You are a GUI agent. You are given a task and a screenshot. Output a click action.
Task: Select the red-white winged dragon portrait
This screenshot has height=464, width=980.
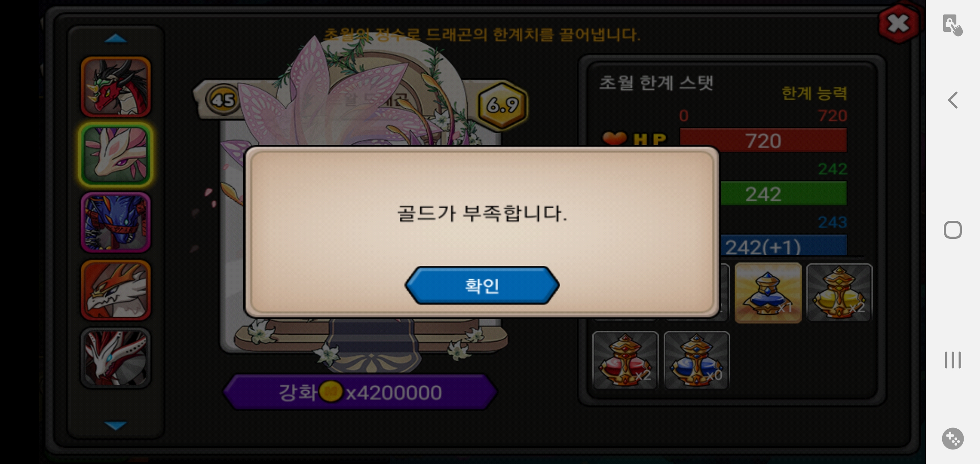tap(116, 358)
